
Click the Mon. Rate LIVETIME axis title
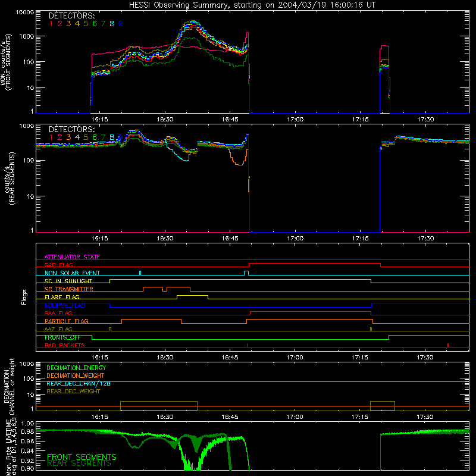point(11,446)
